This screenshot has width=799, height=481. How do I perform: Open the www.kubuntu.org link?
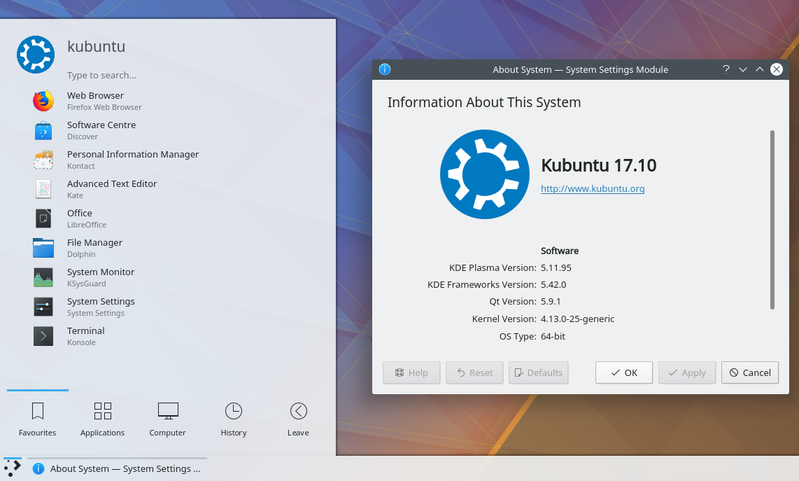(x=592, y=188)
